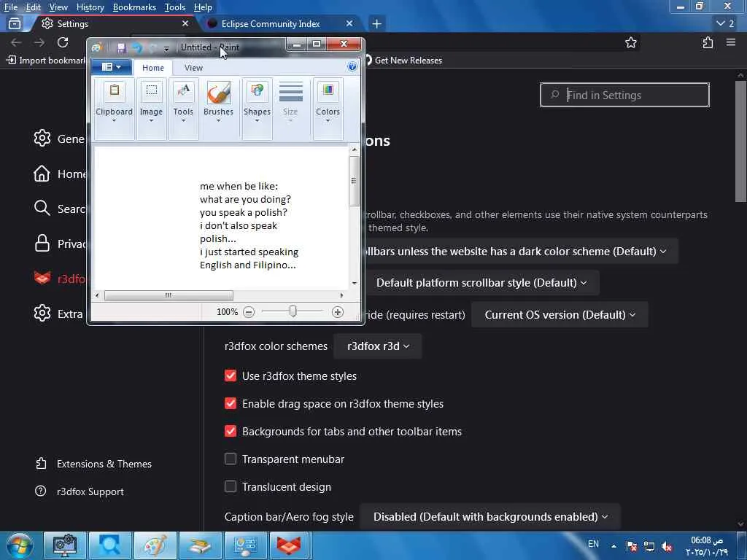
Task: Open the Image group in Paint
Action: (151, 109)
